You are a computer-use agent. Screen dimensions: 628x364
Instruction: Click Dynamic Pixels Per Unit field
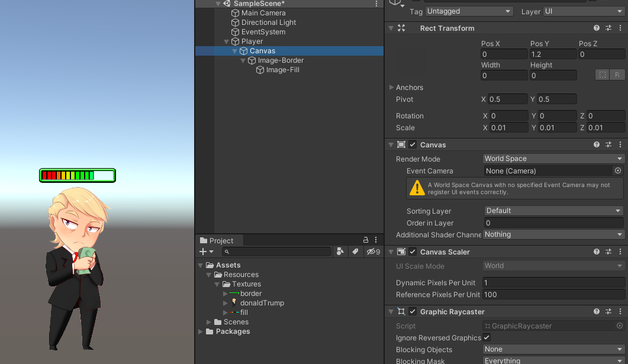tap(553, 282)
